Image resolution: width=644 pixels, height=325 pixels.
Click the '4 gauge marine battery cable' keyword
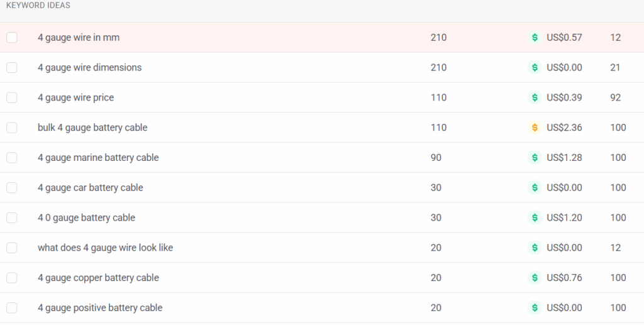[98, 158]
